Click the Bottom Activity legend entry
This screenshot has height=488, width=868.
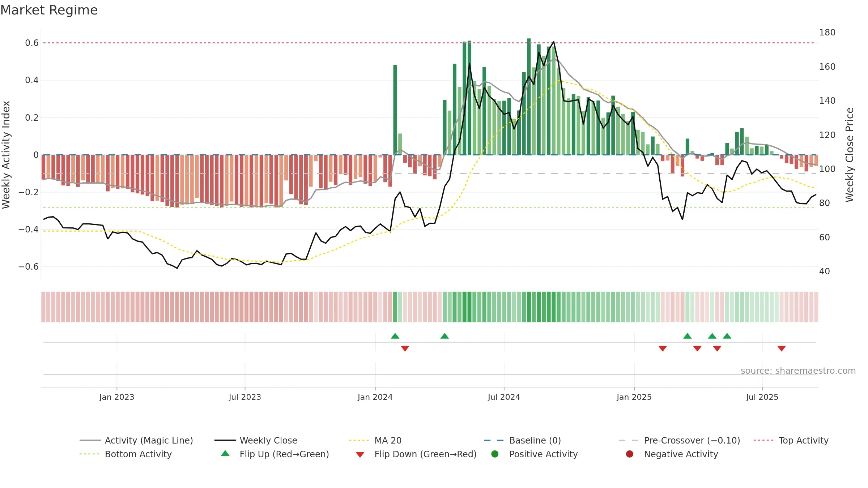tap(125, 454)
